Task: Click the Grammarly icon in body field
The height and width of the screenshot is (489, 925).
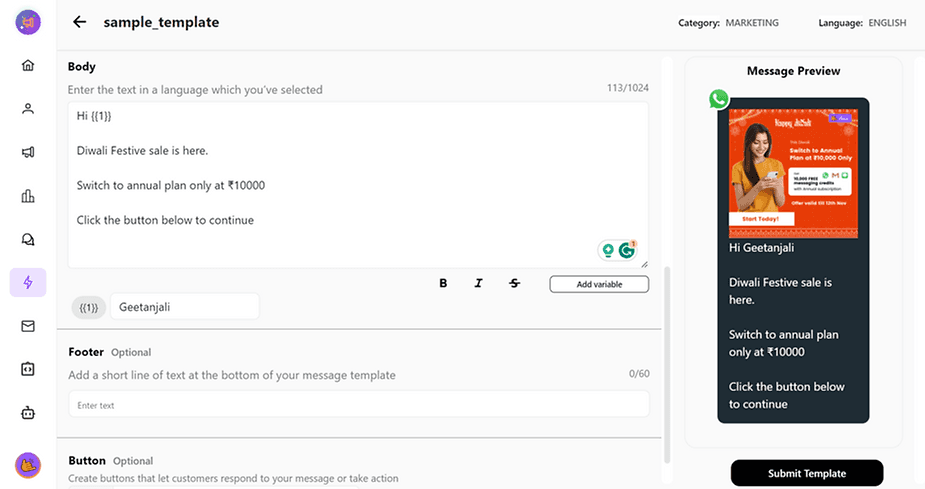Action: pyautogui.click(x=626, y=250)
